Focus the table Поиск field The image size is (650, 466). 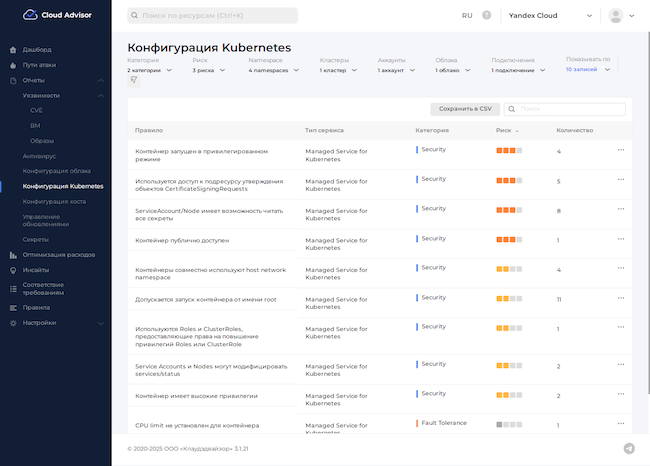(x=565, y=109)
